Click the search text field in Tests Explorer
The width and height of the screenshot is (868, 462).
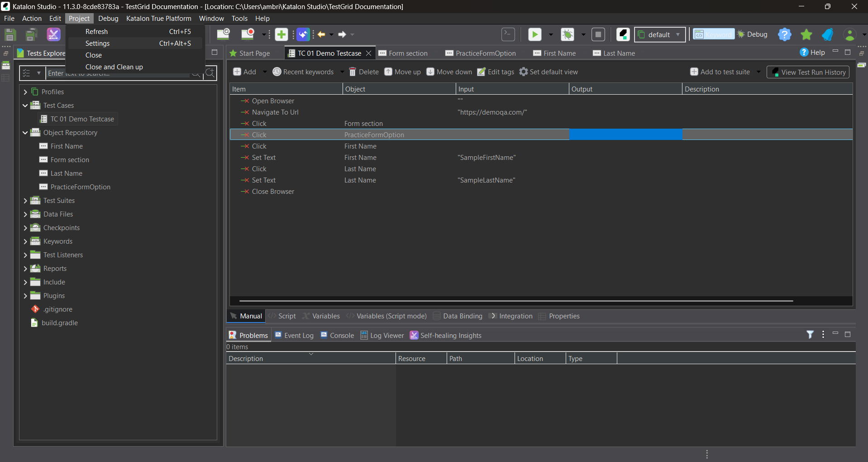click(x=119, y=73)
